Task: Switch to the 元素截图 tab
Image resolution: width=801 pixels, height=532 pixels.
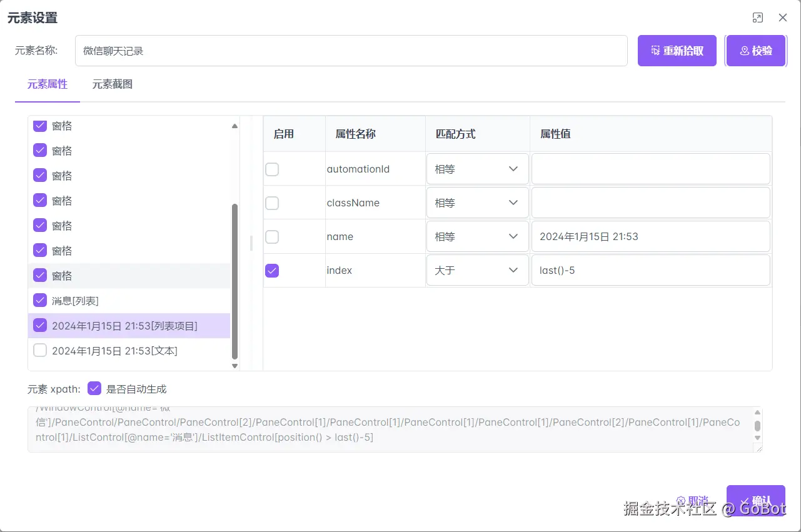Action: click(x=113, y=84)
